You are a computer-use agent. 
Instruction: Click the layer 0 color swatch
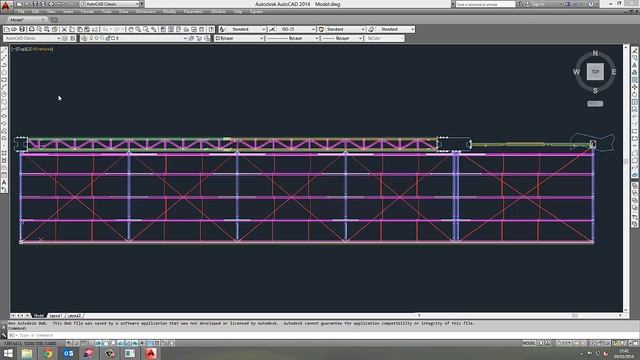click(113, 38)
